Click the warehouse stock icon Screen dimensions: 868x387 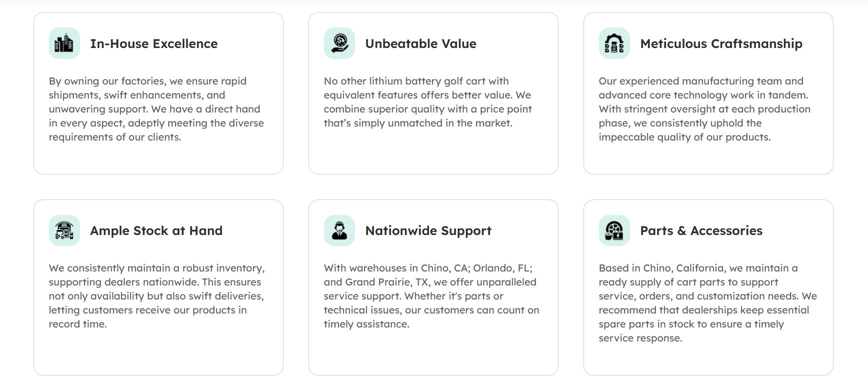click(x=64, y=230)
